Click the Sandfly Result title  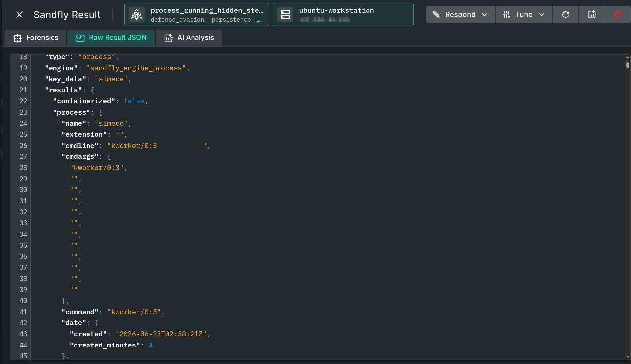[67, 15]
